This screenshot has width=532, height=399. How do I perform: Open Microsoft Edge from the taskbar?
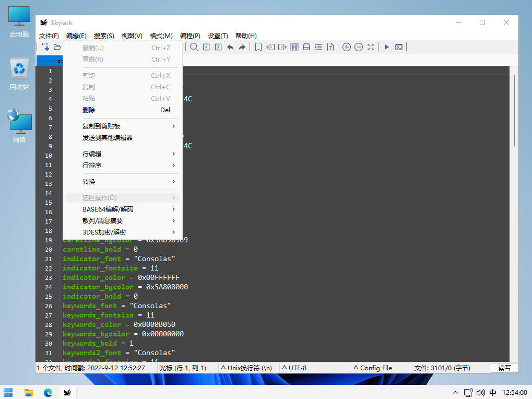pyautogui.click(x=48, y=393)
